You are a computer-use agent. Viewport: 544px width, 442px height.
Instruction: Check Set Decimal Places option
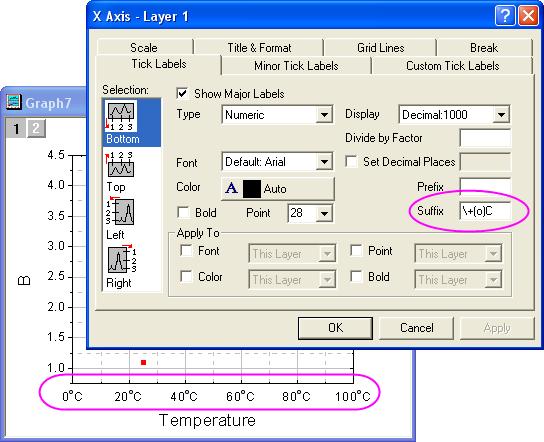[351, 162]
